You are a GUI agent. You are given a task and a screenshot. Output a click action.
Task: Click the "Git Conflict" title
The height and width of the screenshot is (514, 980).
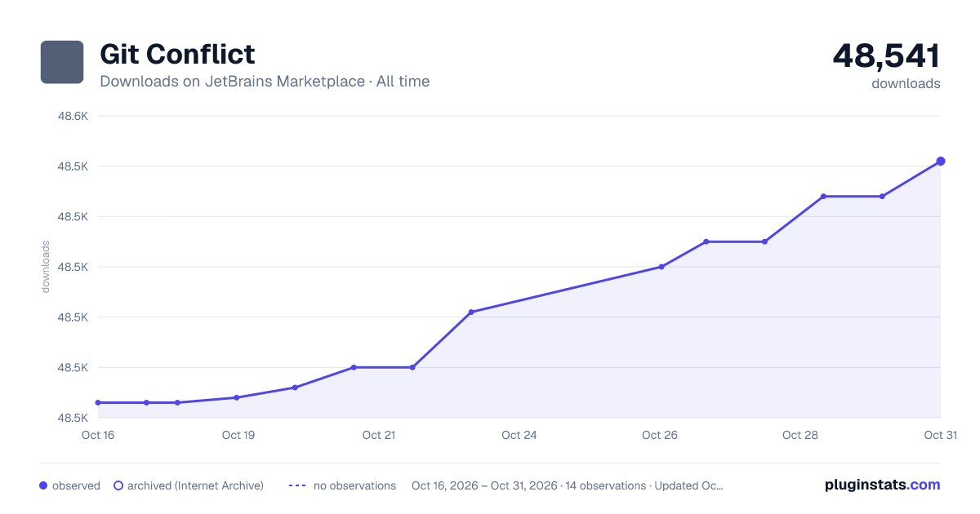[x=177, y=54]
